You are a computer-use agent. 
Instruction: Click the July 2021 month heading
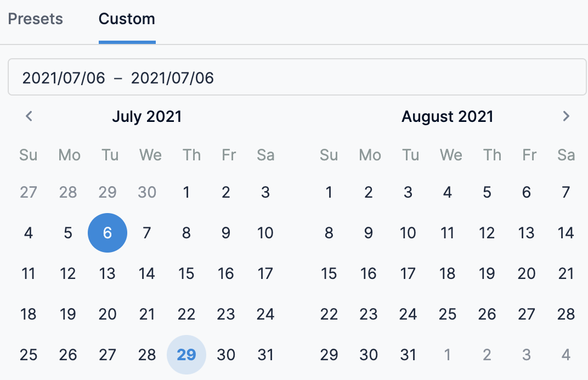[x=146, y=116]
